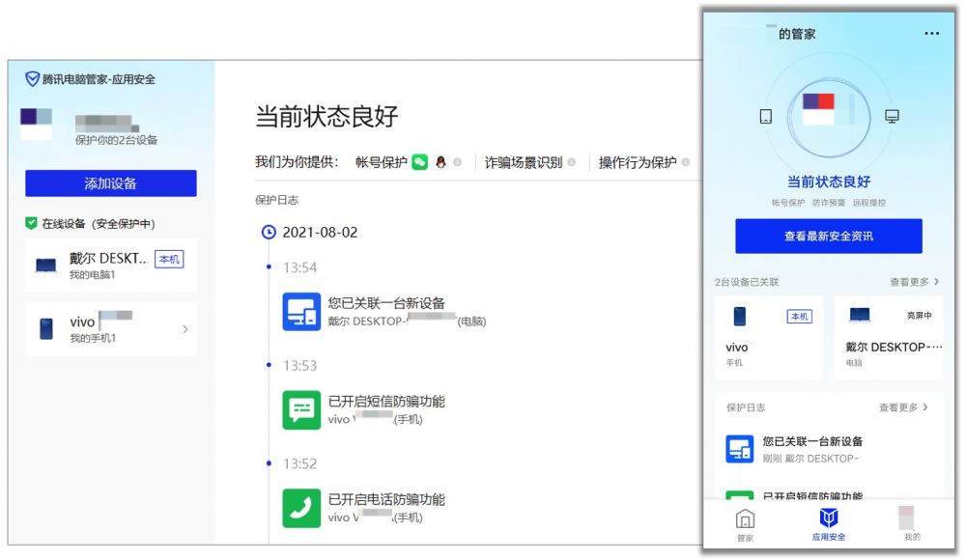Click the SMS anti-fraud green message icon

301,409
